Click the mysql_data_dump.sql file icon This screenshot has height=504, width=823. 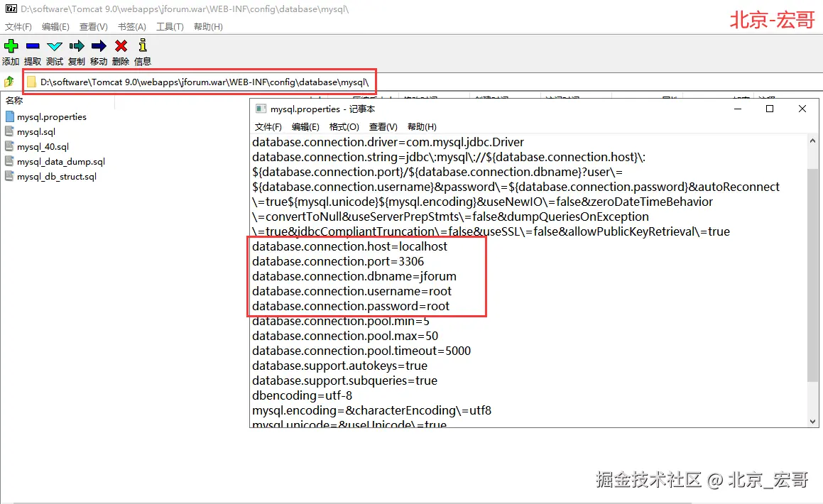(x=9, y=161)
